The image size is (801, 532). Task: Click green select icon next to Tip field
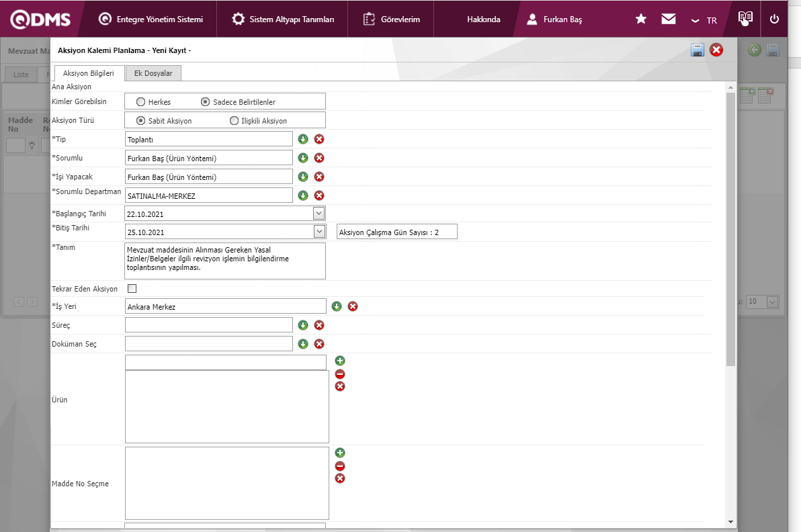[303, 139]
